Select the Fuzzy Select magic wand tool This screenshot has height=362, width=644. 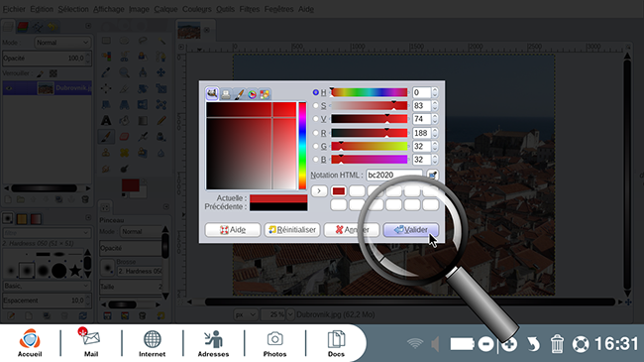click(x=161, y=41)
